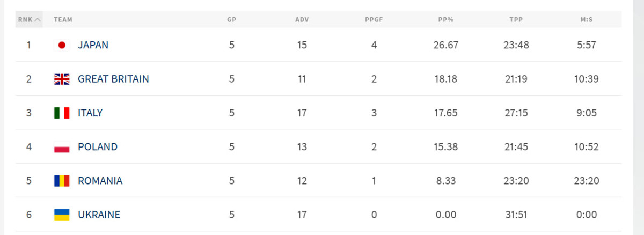Screen dimensions: 644x235
Task: Open the GREAT BRITAIN team link
Action: [113, 79]
